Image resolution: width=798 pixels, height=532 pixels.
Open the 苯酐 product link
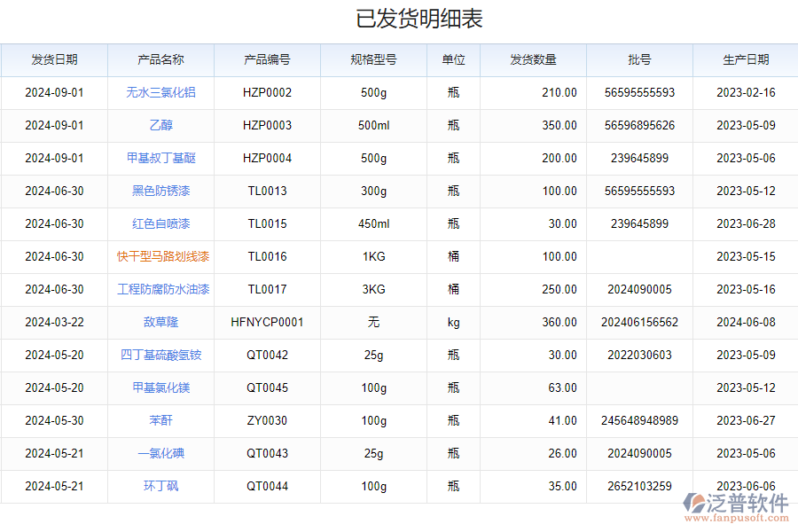coord(161,420)
